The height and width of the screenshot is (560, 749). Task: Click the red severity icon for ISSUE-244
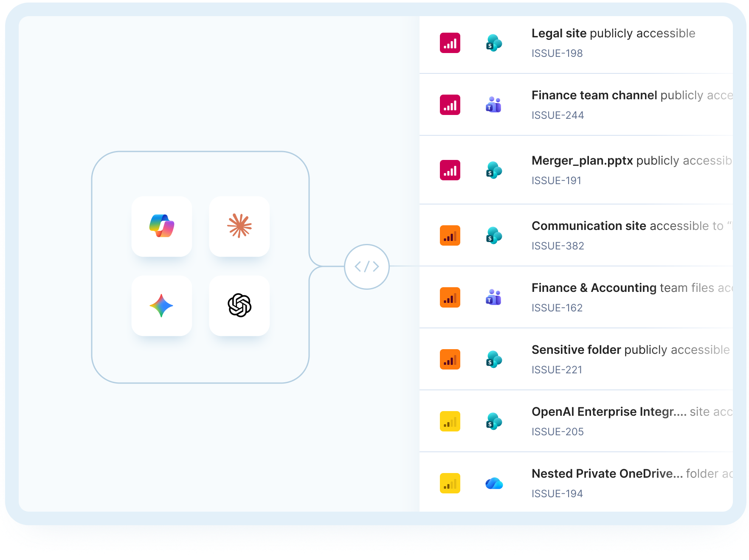(450, 105)
